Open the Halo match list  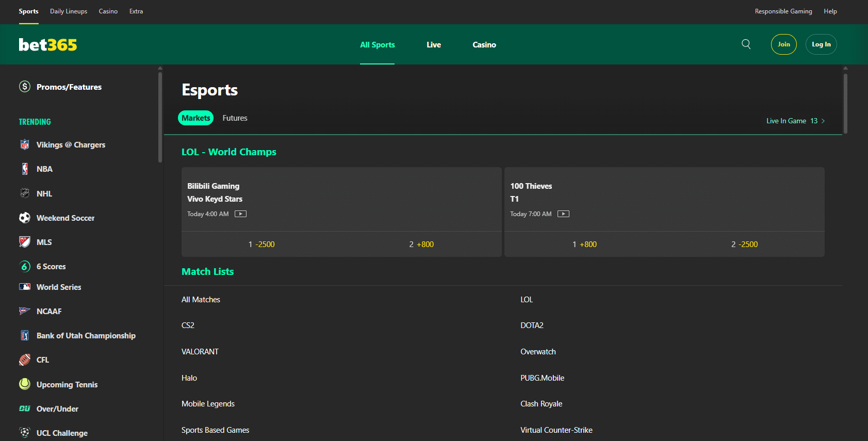pyautogui.click(x=189, y=378)
